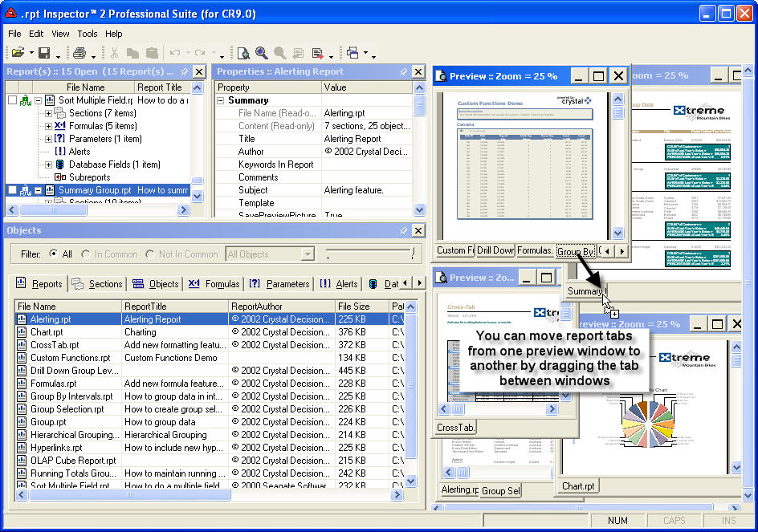Image resolution: width=758 pixels, height=532 pixels.
Task: Click the Subreports icon in report tree
Action: click(60, 177)
